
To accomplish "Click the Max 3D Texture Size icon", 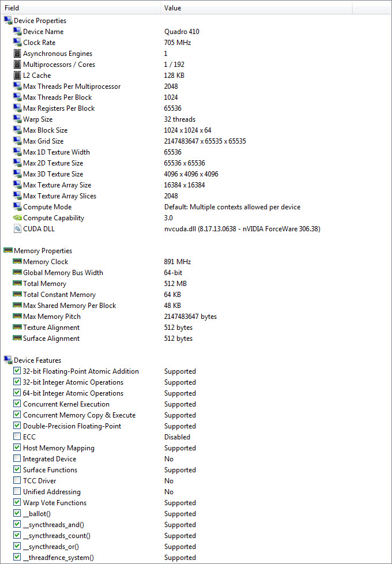I will (17, 174).
